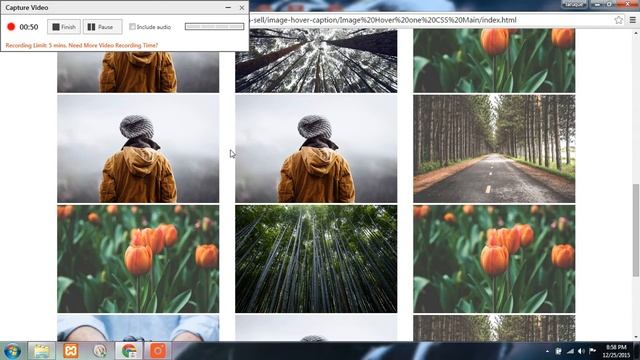The image size is (640, 360).
Task: Click the Chrome address bar URL
Action: [x=384, y=20]
